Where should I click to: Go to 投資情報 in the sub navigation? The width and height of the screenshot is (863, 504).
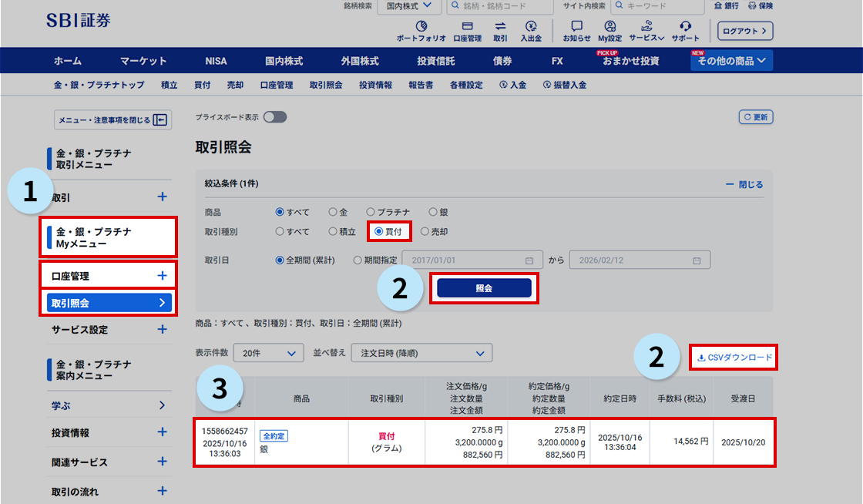coord(375,85)
